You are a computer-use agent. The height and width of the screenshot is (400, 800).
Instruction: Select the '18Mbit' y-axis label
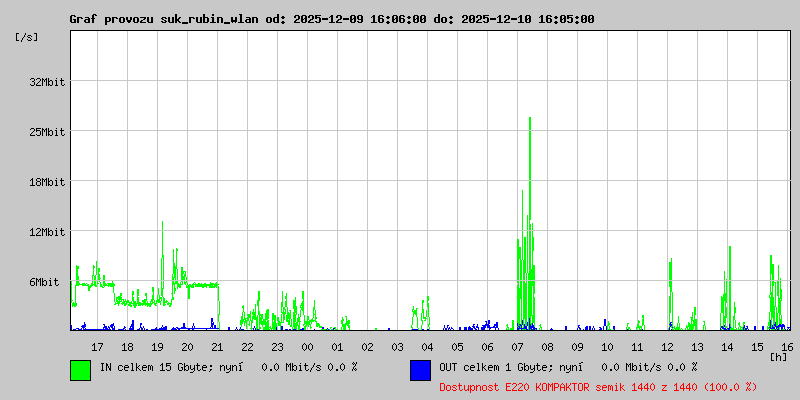(x=47, y=182)
